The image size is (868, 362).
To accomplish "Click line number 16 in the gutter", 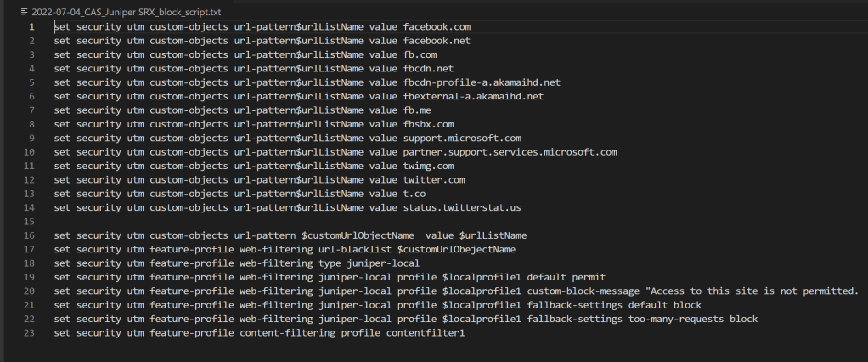I will (30, 235).
